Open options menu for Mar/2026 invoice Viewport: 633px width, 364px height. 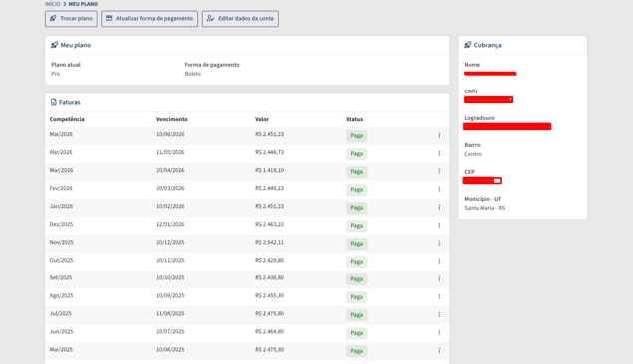[x=439, y=171]
